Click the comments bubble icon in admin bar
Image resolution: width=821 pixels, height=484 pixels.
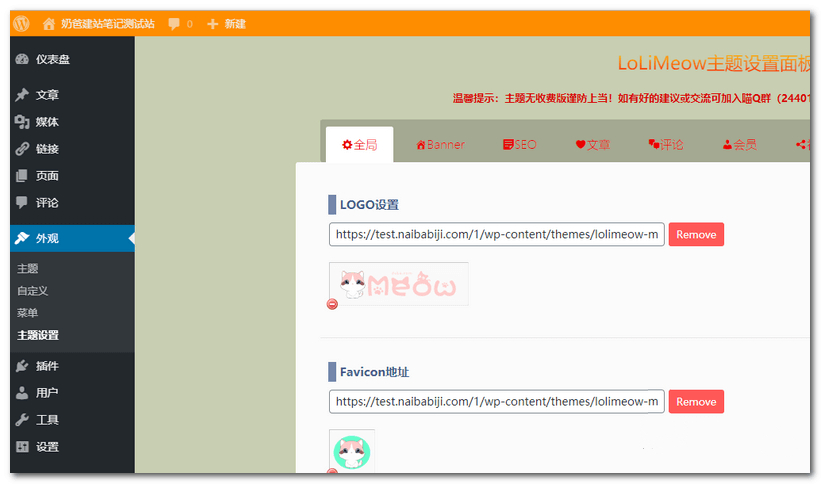[x=175, y=23]
